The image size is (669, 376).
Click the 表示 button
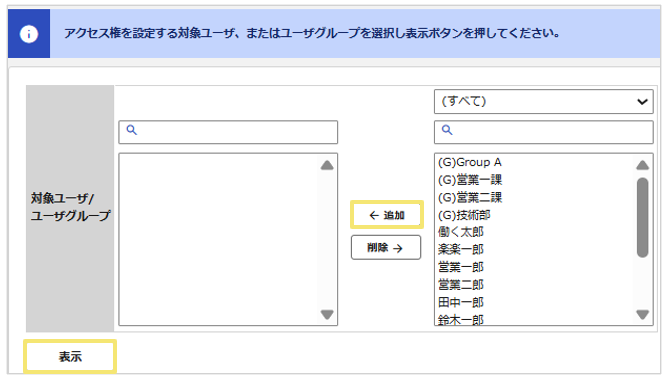pyautogui.click(x=70, y=356)
